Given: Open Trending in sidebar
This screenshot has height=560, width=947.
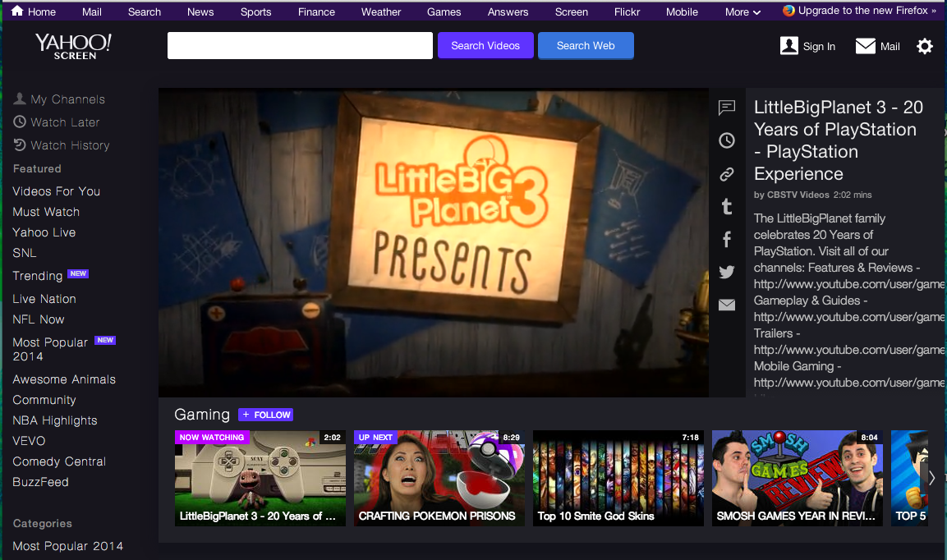Looking at the screenshot, I should click(x=38, y=276).
